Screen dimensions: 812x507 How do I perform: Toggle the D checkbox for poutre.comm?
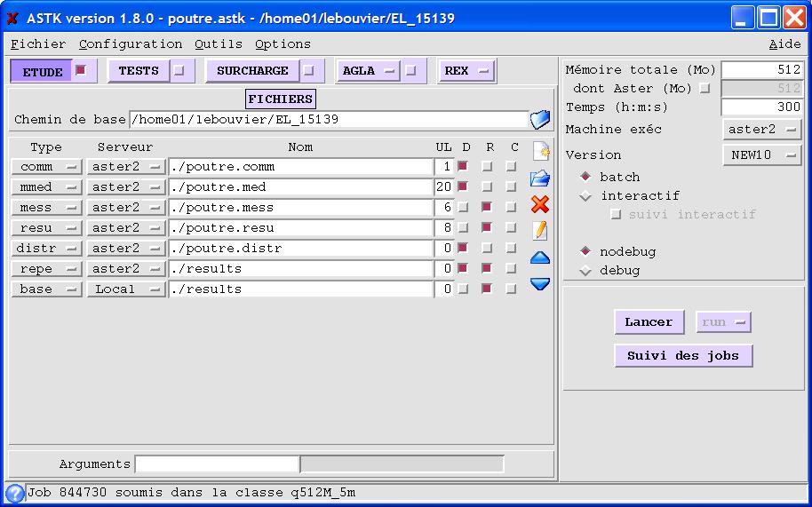[x=463, y=167]
